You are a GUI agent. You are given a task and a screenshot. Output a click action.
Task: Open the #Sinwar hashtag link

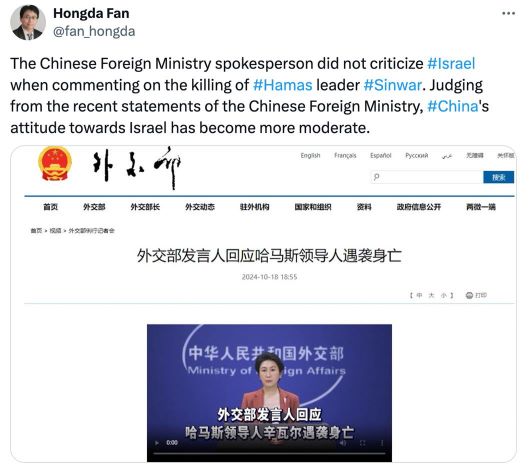tap(392, 85)
